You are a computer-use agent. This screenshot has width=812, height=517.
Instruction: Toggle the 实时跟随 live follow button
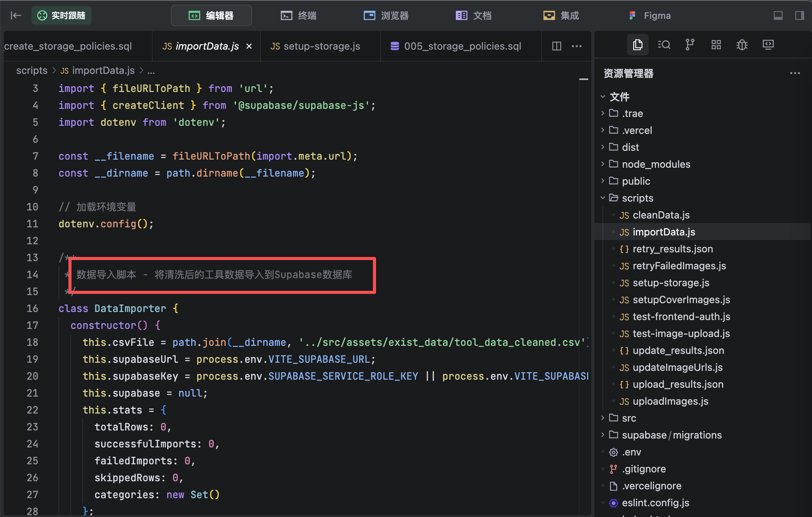coord(62,15)
